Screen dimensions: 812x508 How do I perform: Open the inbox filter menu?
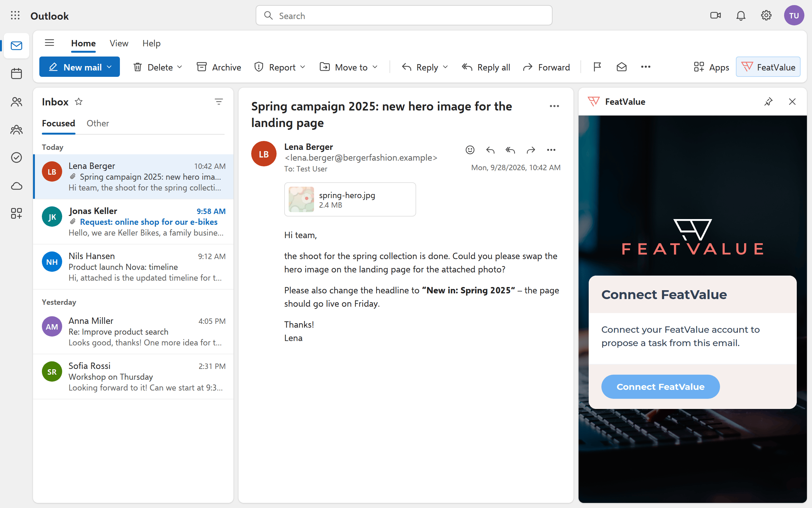pos(219,102)
